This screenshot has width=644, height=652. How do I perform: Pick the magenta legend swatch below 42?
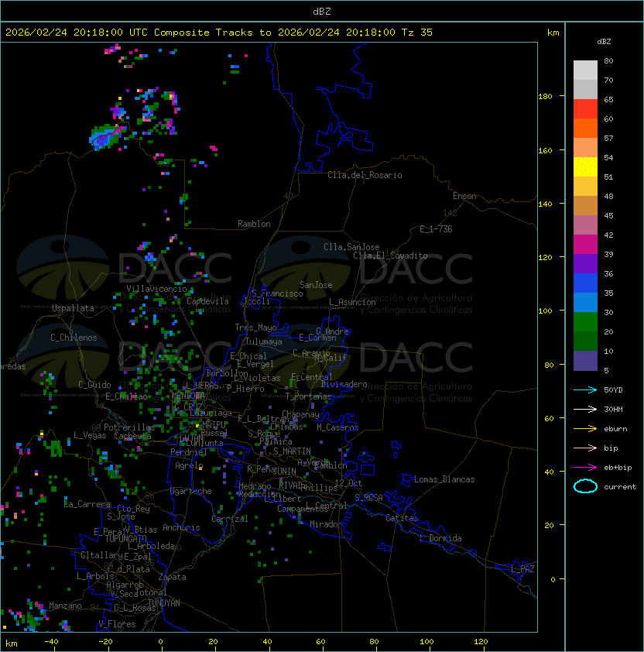(x=585, y=244)
